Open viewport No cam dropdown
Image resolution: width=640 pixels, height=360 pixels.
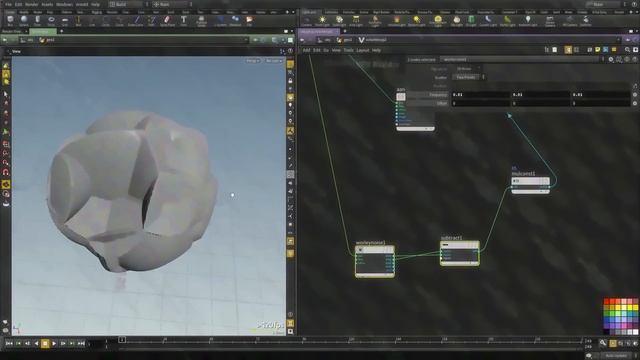pyautogui.click(x=274, y=61)
